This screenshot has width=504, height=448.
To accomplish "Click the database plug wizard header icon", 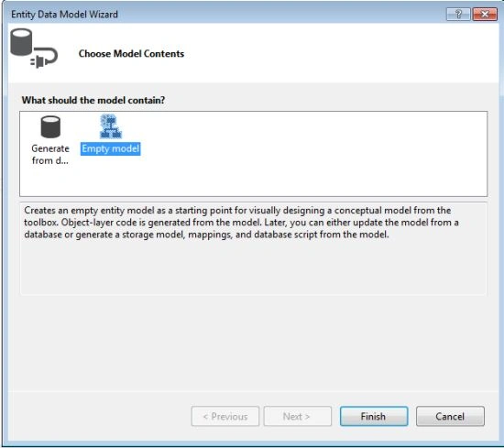I will pos(34,49).
